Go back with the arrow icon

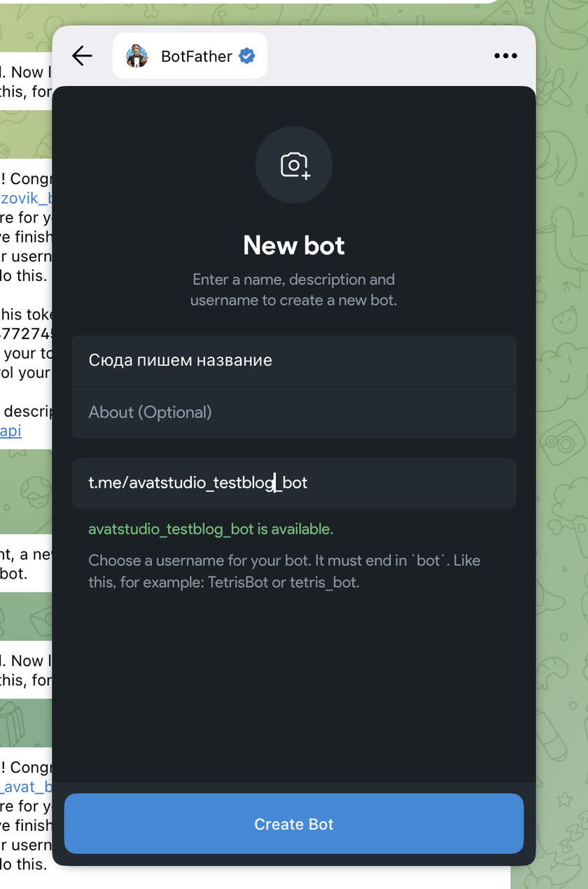(x=82, y=56)
